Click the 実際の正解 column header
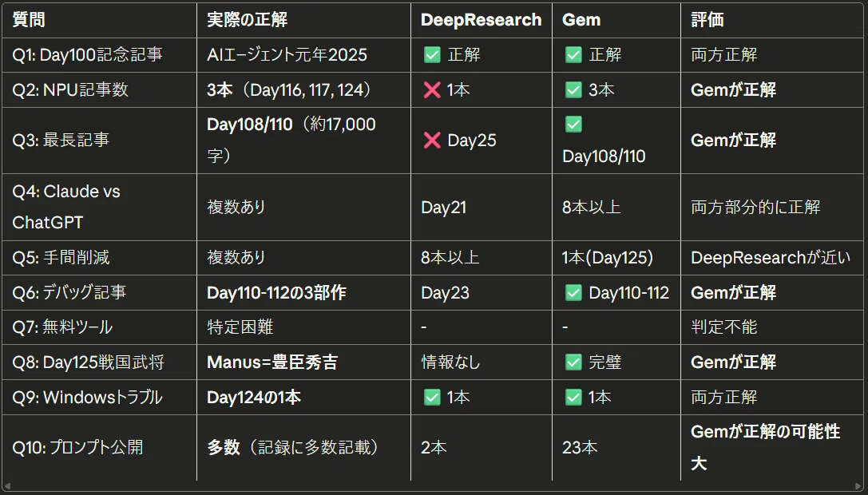Viewport: 868px width, 495px height. tap(247, 20)
